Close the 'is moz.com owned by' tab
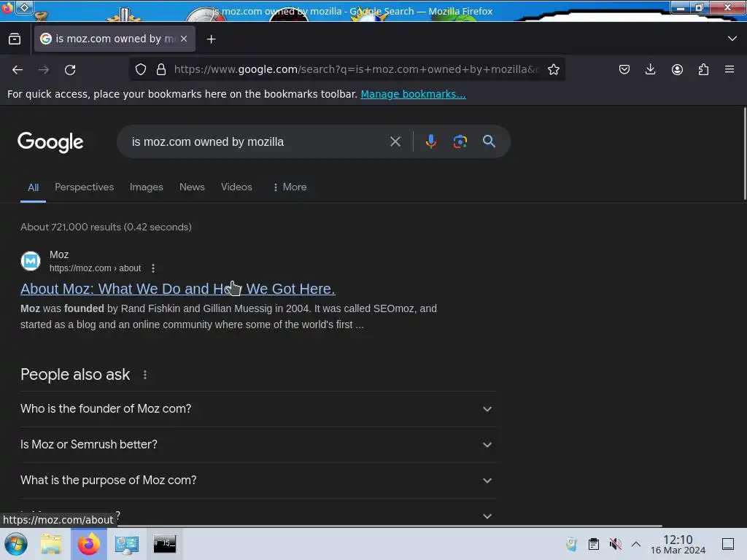The height and width of the screenshot is (560, 747). pyautogui.click(x=184, y=39)
